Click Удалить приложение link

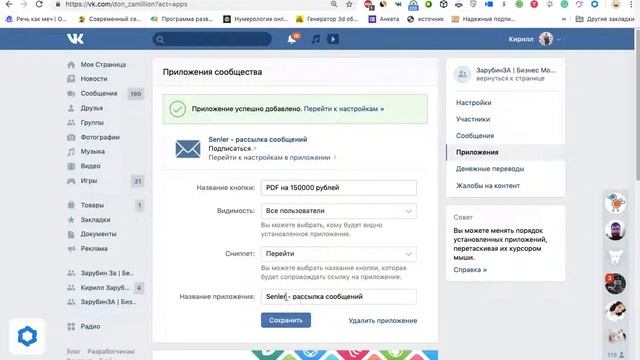pos(383,321)
